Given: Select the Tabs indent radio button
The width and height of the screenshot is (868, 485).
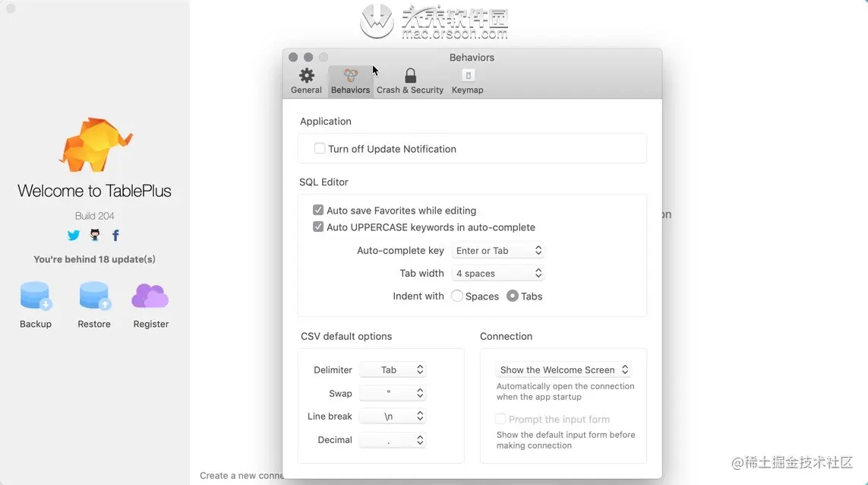Looking at the screenshot, I should click(x=513, y=296).
